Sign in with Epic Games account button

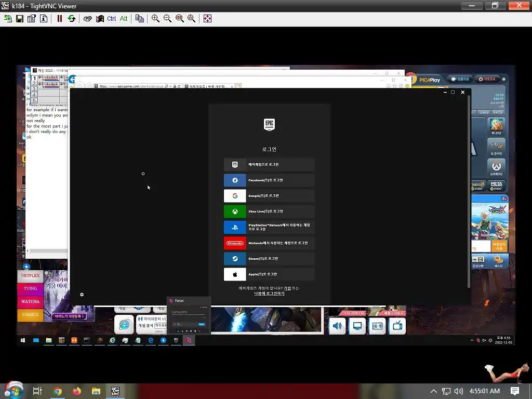[x=269, y=165]
